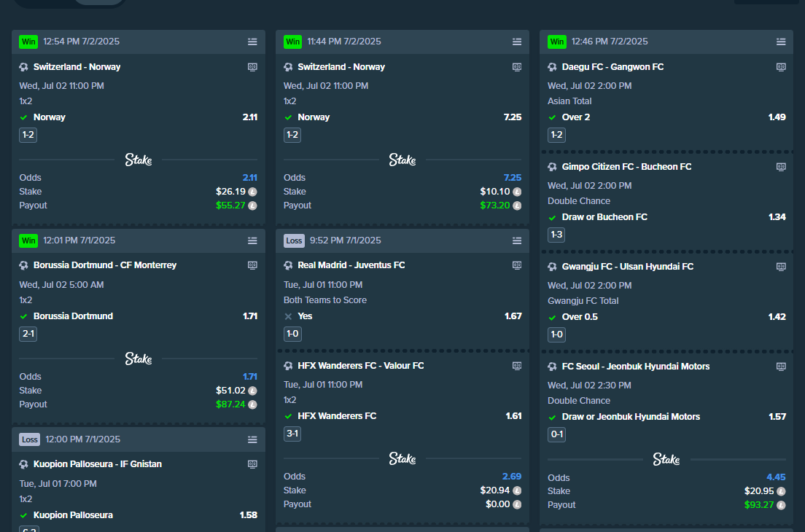Click the 2-1 score badge under Borussia Dortmund

pos(28,334)
